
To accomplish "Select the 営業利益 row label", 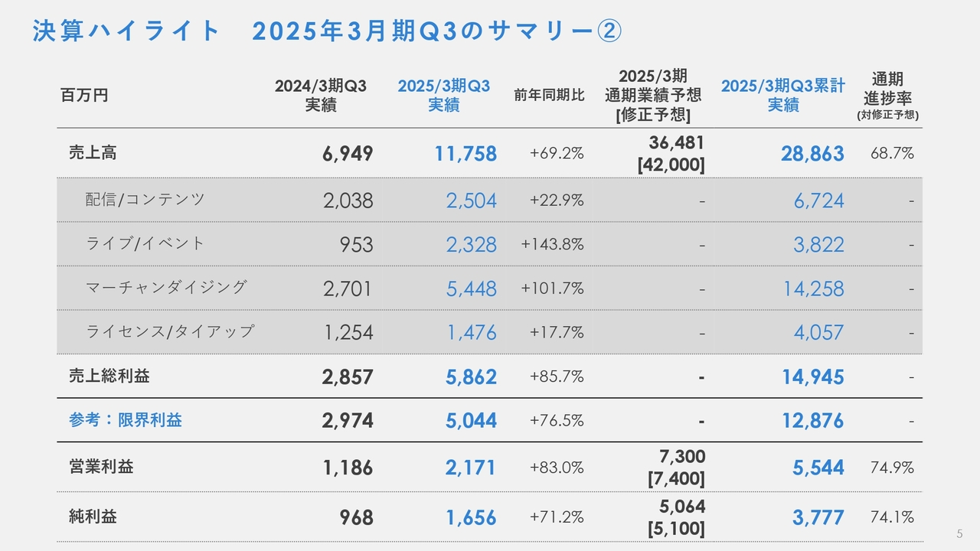I will pyautogui.click(x=100, y=466).
